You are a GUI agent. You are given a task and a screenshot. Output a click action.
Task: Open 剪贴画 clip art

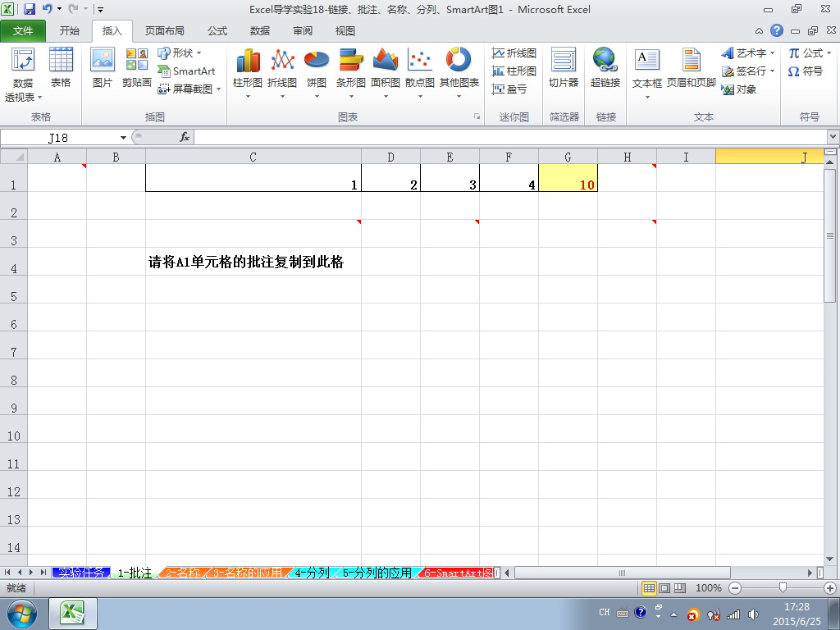[137, 67]
